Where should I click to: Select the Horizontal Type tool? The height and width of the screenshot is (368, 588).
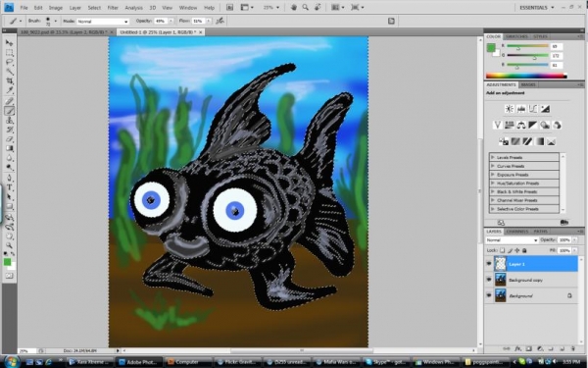pos(9,187)
